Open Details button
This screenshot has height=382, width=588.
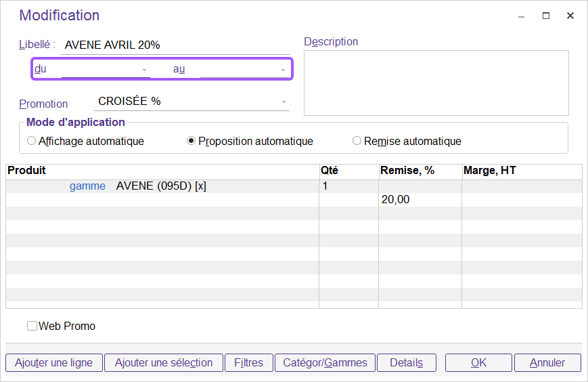pyautogui.click(x=406, y=362)
